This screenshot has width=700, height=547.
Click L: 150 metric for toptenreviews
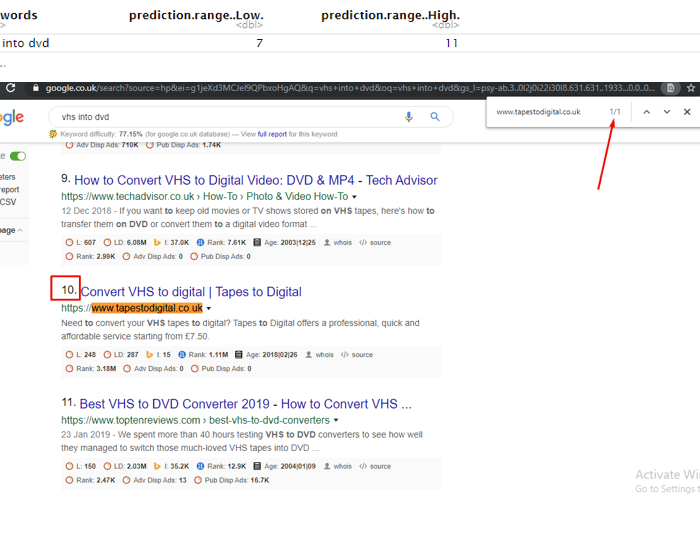[80, 467]
